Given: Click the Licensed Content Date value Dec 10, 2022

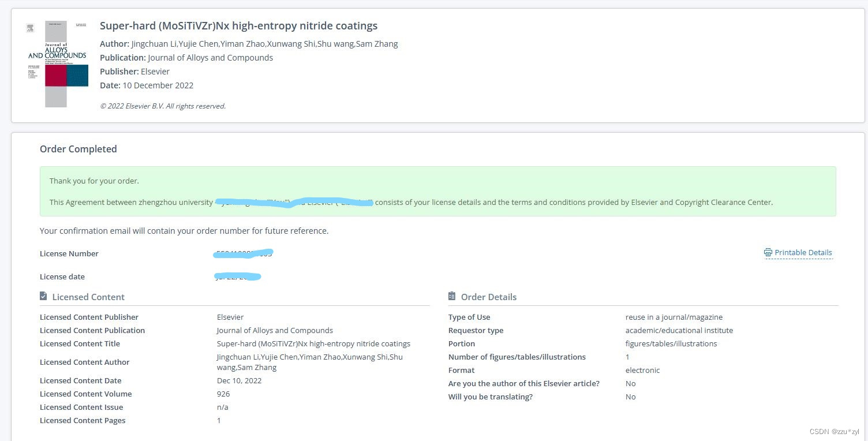Looking at the screenshot, I should pyautogui.click(x=240, y=380).
